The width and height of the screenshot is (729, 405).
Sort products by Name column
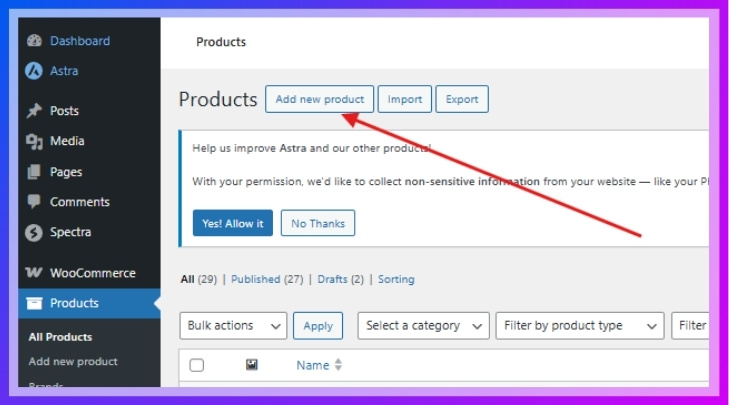pyautogui.click(x=312, y=365)
